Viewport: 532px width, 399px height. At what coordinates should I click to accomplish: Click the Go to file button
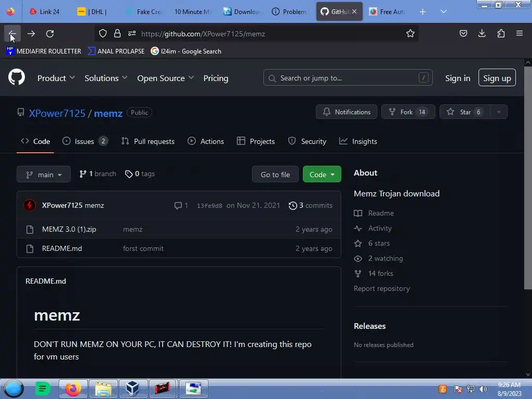[x=275, y=175]
